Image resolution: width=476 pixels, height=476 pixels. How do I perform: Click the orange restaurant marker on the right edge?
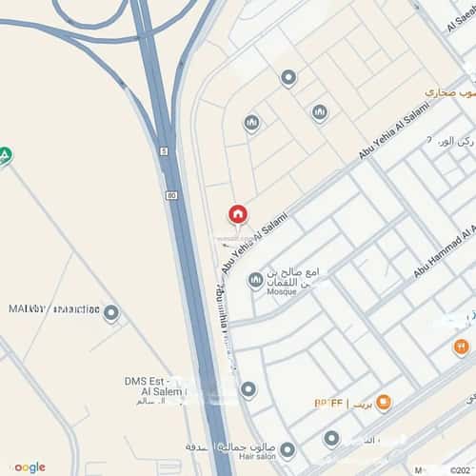(x=461, y=347)
